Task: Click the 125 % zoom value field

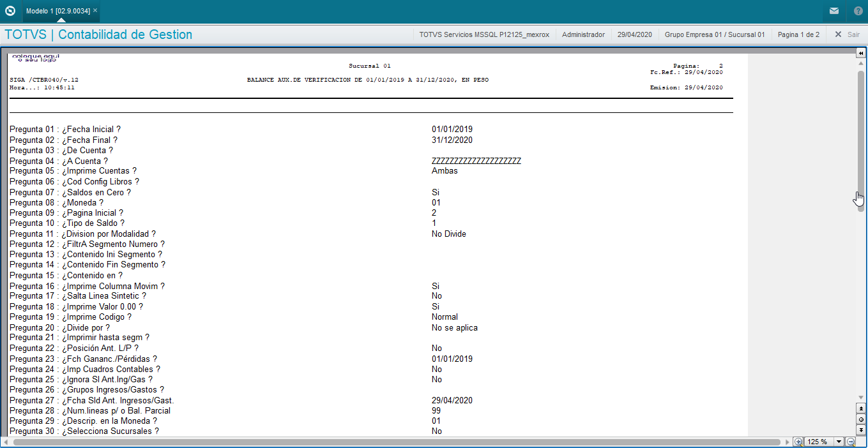Action: [819, 442]
